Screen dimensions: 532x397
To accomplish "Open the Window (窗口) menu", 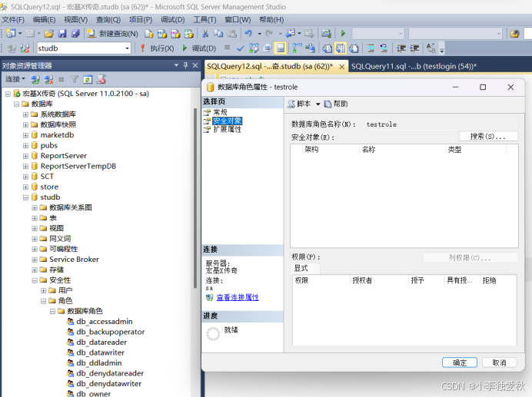I will click(238, 20).
